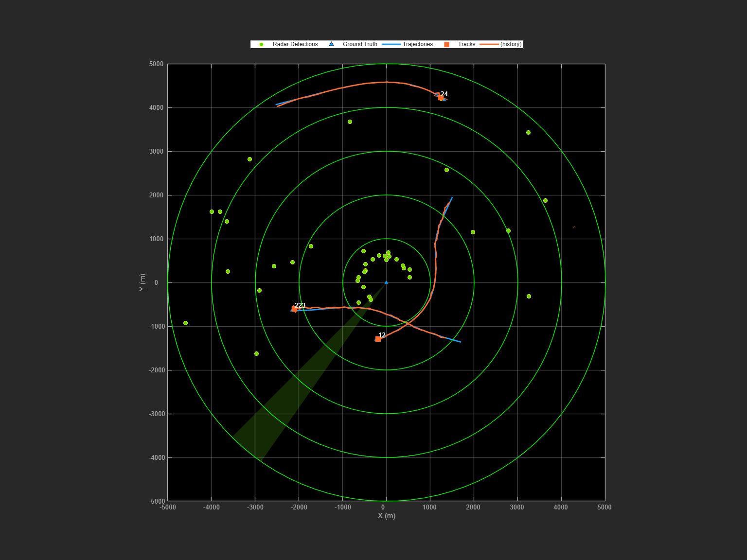747x560 pixels.
Task: Click the orange Tracks square in legend
Action: 446,44
